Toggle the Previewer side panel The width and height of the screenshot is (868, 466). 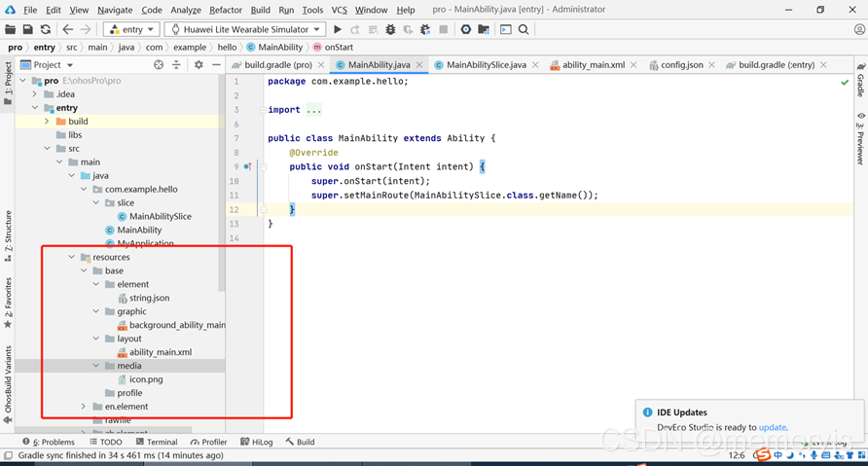[861, 138]
